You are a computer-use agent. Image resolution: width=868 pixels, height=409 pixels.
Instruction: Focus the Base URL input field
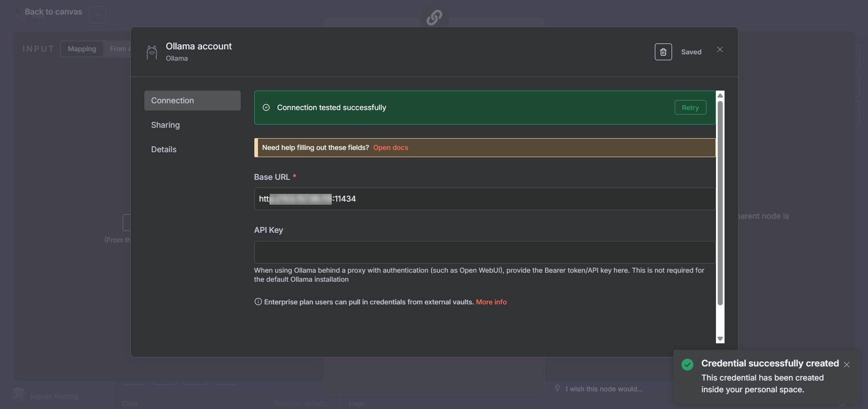(485, 199)
